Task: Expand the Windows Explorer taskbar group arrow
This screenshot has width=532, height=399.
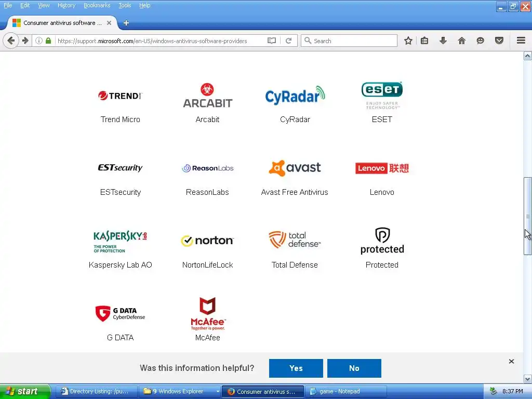Action: pyautogui.click(x=218, y=392)
